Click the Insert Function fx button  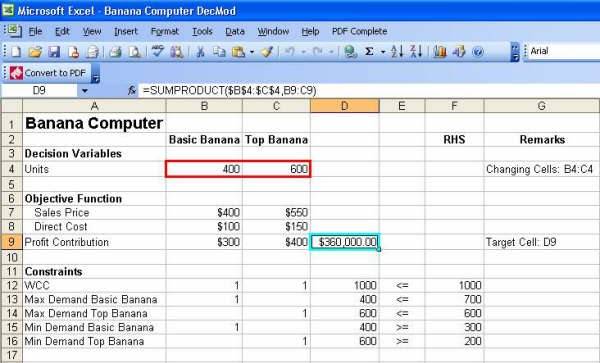click(132, 91)
